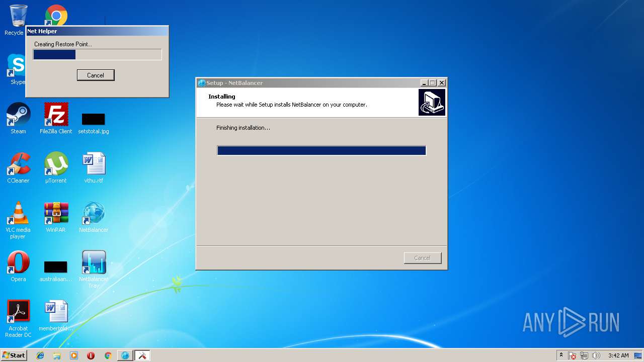644x362 pixels.
Task: Minimize the NetBalancer Setup window
Action: click(424, 83)
